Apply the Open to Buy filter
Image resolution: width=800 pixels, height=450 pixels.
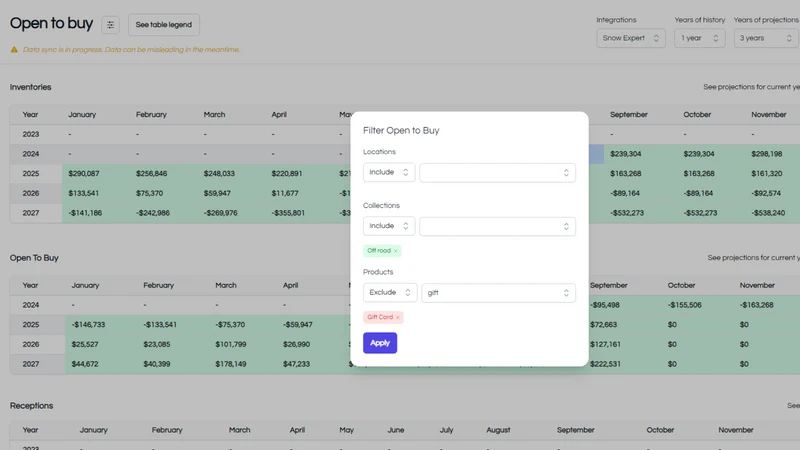point(380,343)
